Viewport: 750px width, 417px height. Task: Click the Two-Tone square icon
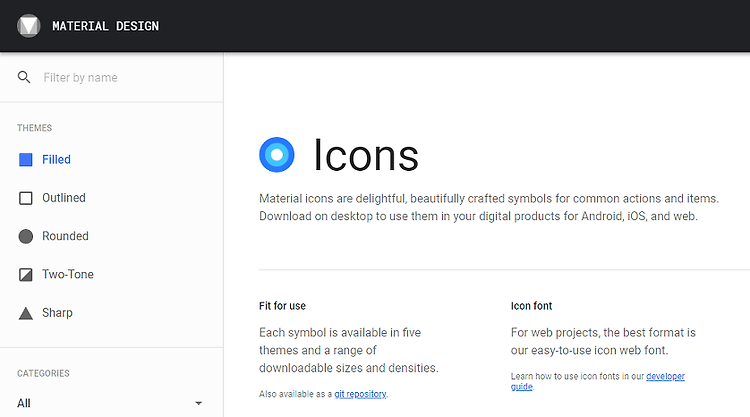tap(25, 274)
